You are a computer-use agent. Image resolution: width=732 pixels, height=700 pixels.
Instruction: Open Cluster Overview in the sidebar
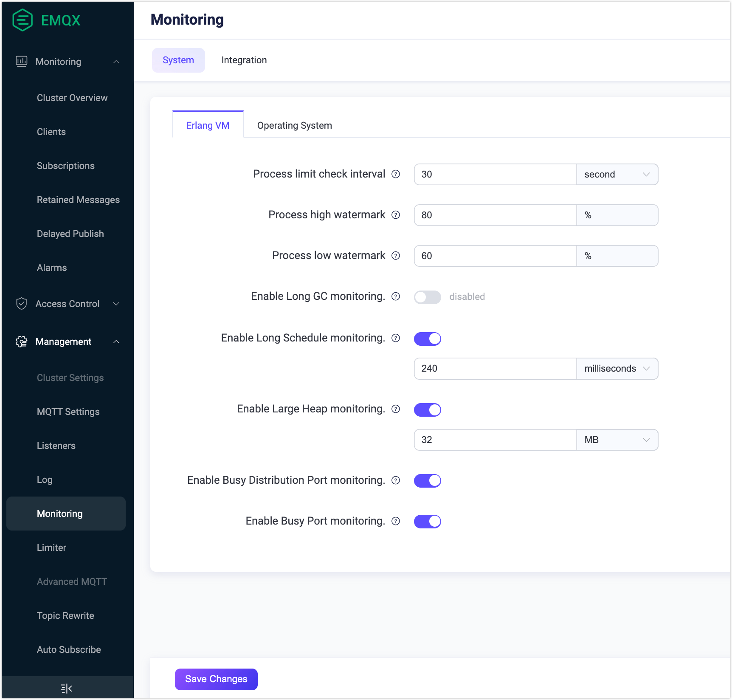72,98
